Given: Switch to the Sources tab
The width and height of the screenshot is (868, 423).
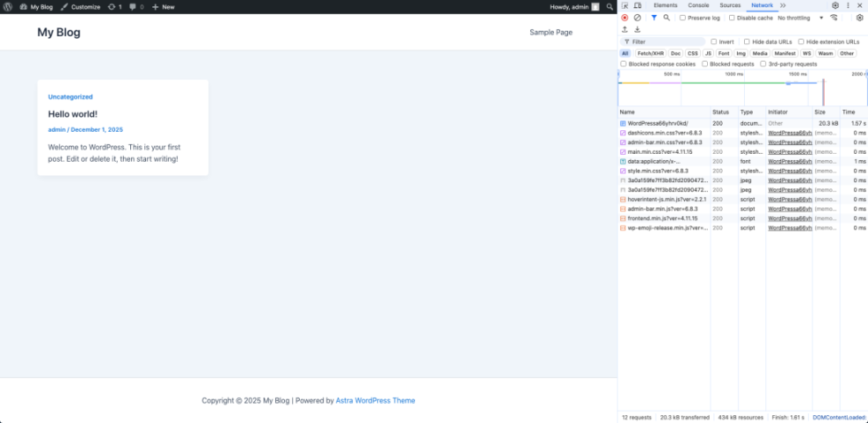Looking at the screenshot, I should [730, 5].
